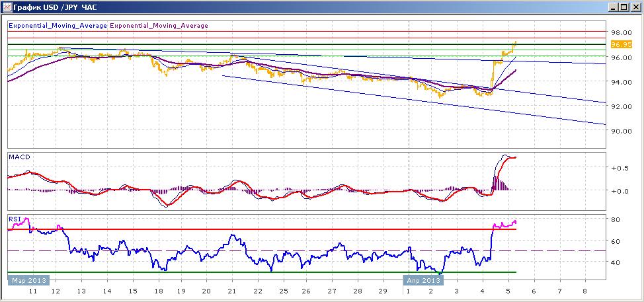Click the 40 RSI axis value
This screenshot has height=302, width=644.
click(x=616, y=262)
